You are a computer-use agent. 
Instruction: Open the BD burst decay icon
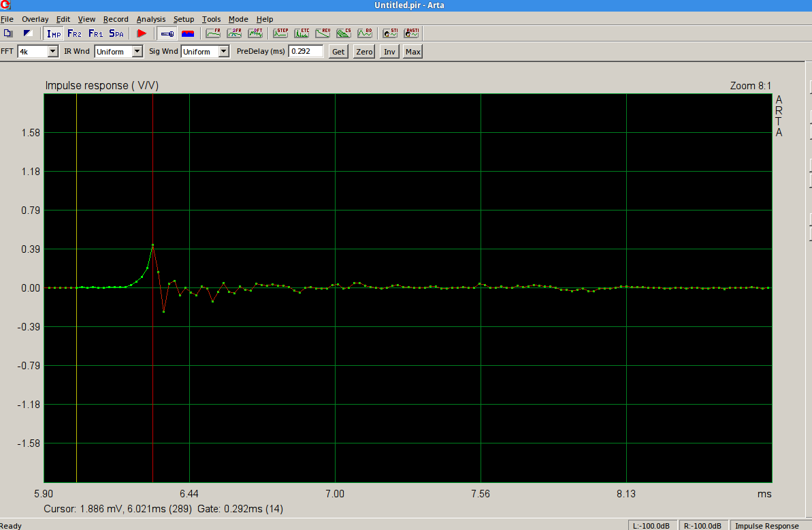365,33
